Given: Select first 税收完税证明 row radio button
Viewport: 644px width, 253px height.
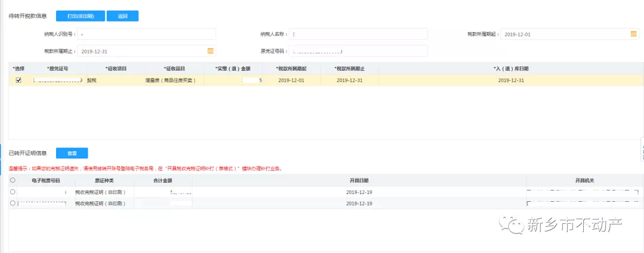Looking at the screenshot, I should (13, 192).
